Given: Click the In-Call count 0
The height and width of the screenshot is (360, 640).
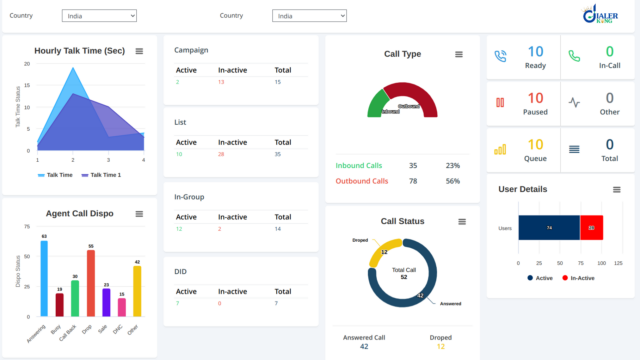Looking at the screenshot, I should (609, 51).
